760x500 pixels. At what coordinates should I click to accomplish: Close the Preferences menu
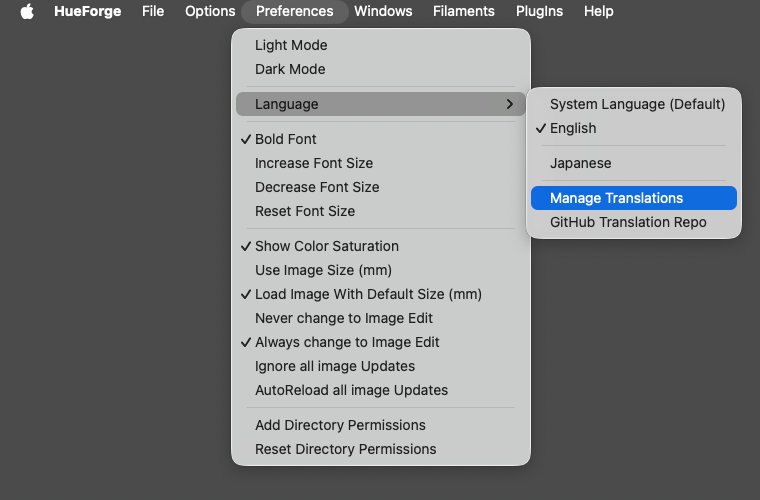(x=294, y=11)
